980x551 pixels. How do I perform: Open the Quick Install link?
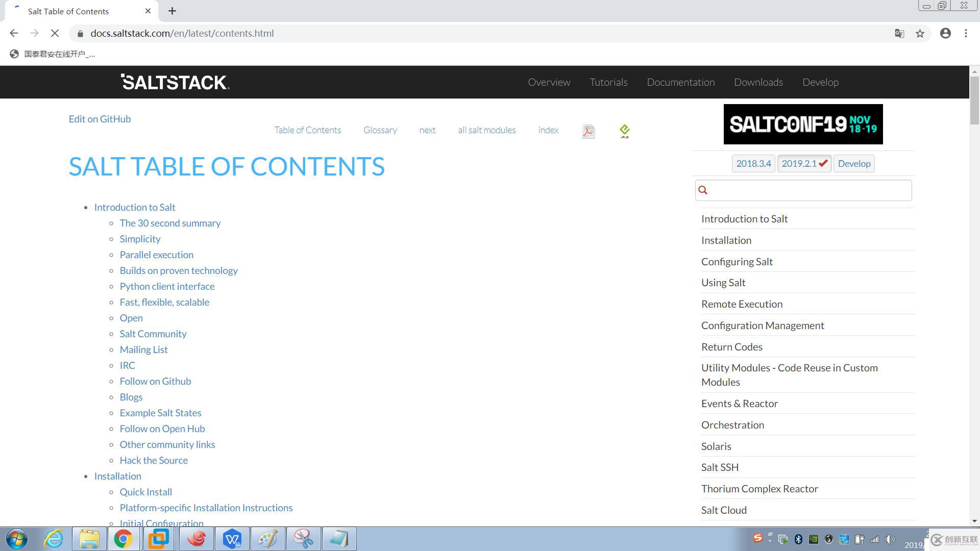(x=145, y=492)
